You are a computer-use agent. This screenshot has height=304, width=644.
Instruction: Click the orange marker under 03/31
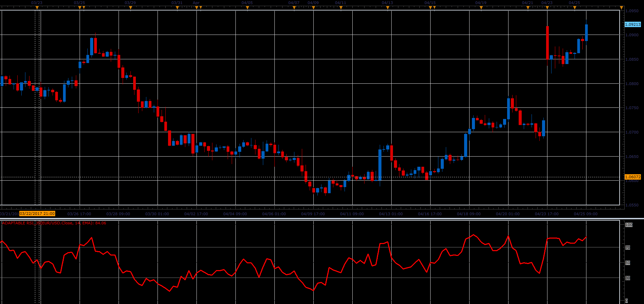pyautogui.click(x=177, y=8)
